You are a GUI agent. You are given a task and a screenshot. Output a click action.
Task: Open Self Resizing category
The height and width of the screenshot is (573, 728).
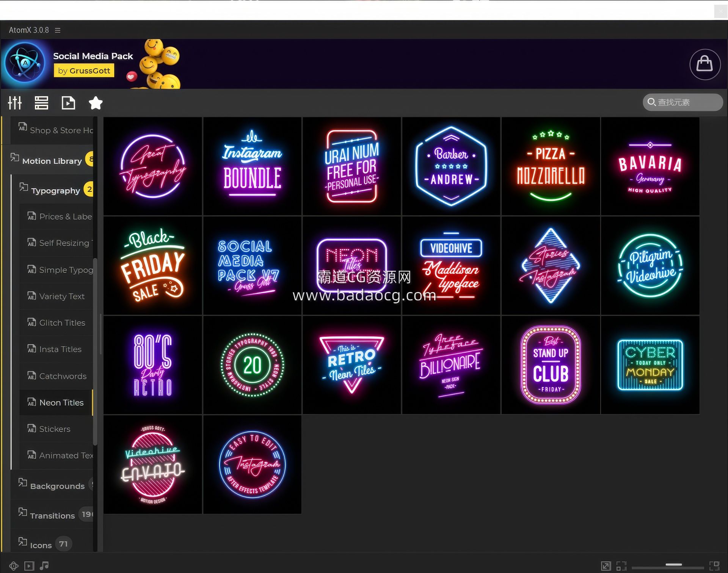(x=56, y=243)
